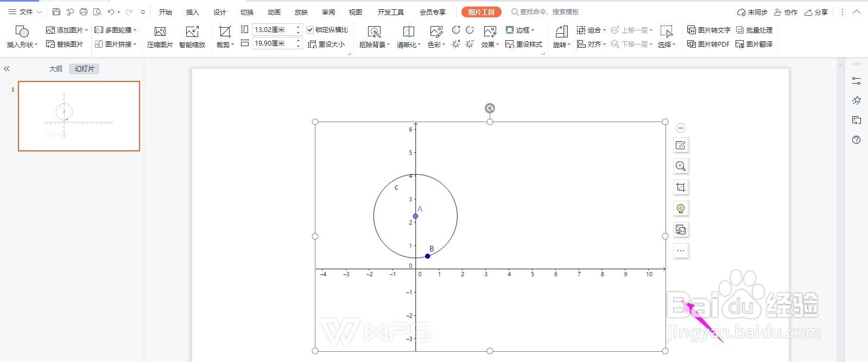Open the 文件 file menu dropdown
The width and height of the screenshot is (868, 362).
25,12
